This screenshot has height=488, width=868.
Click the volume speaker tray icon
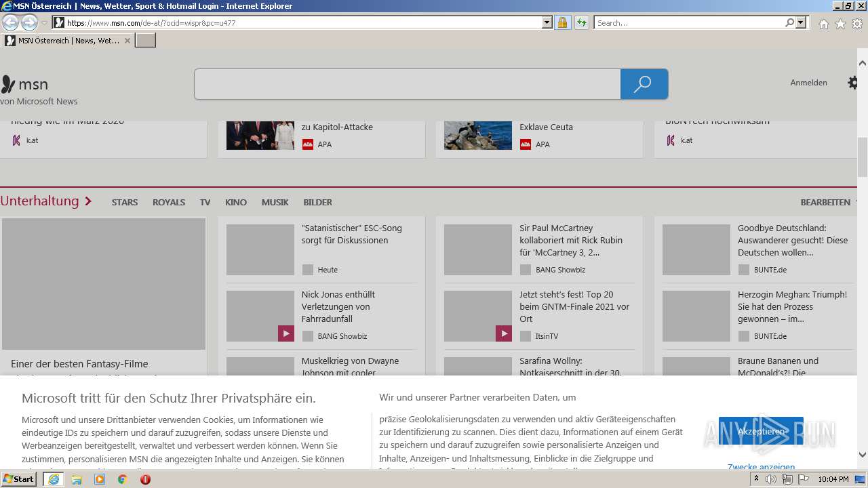click(x=771, y=479)
